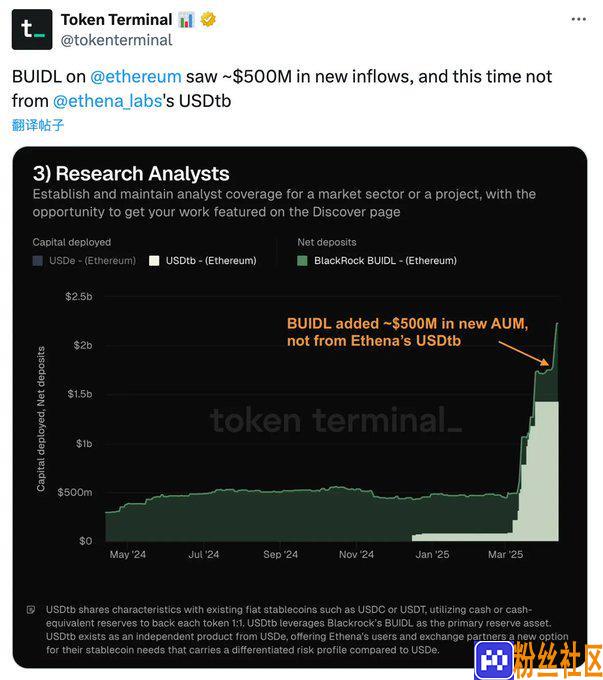Click the 翻译帖子 translate post link

(x=38, y=125)
